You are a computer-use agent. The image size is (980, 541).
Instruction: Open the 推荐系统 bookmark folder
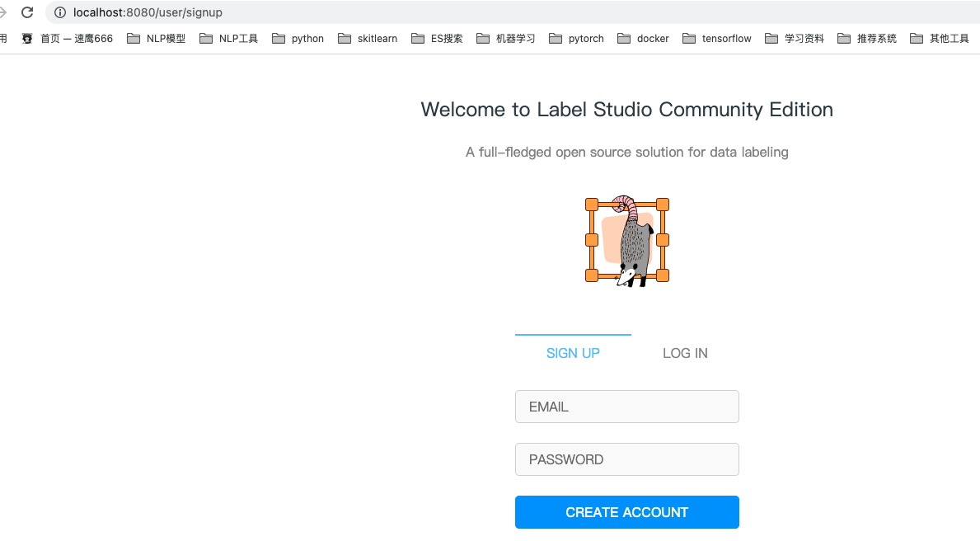(867, 39)
